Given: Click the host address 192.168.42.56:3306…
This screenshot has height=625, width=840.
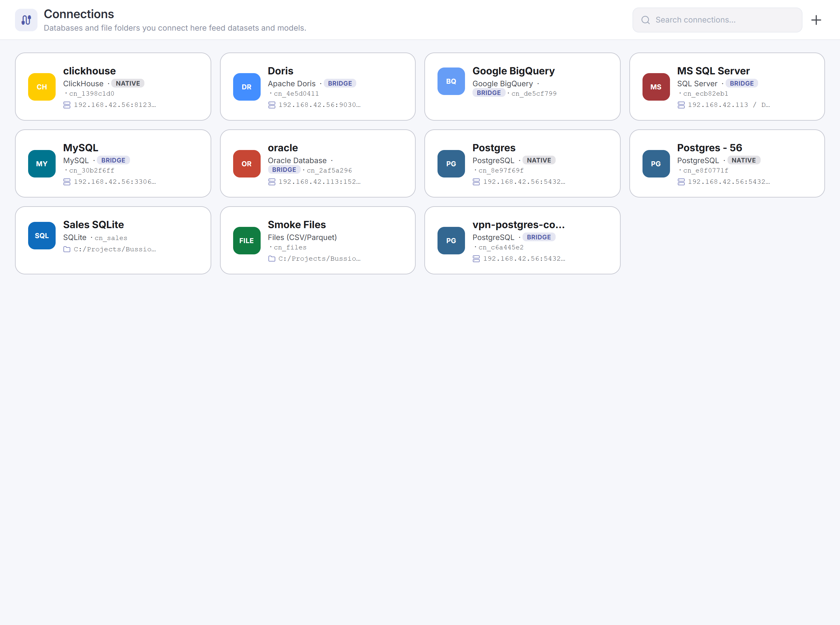Looking at the screenshot, I should coord(115,182).
